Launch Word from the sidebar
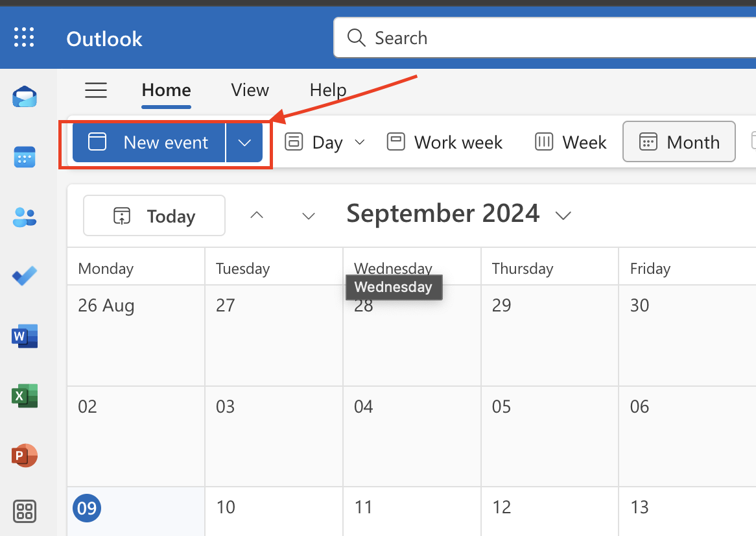756x536 pixels. pos(24,336)
